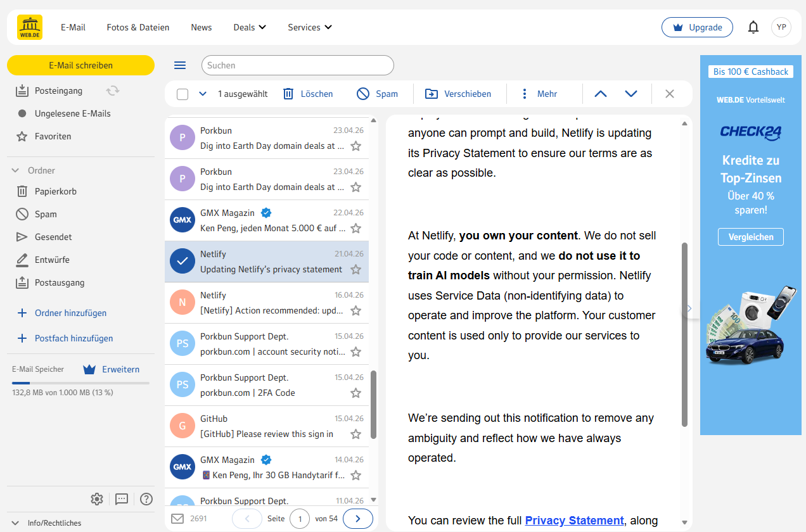806x532 pixels.
Task: Click Ordner hinzufügen
Action: (x=62, y=313)
